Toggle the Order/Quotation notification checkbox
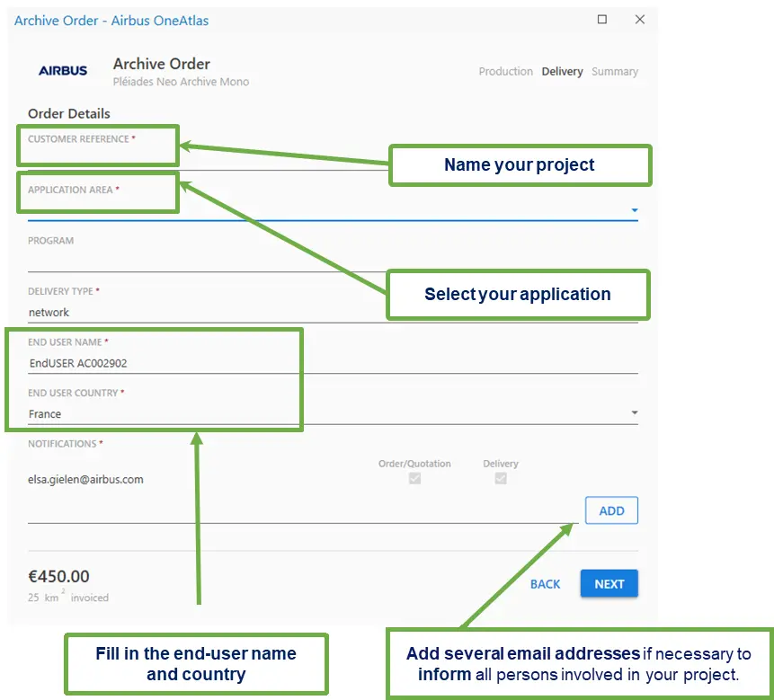The image size is (774, 700). [x=414, y=478]
